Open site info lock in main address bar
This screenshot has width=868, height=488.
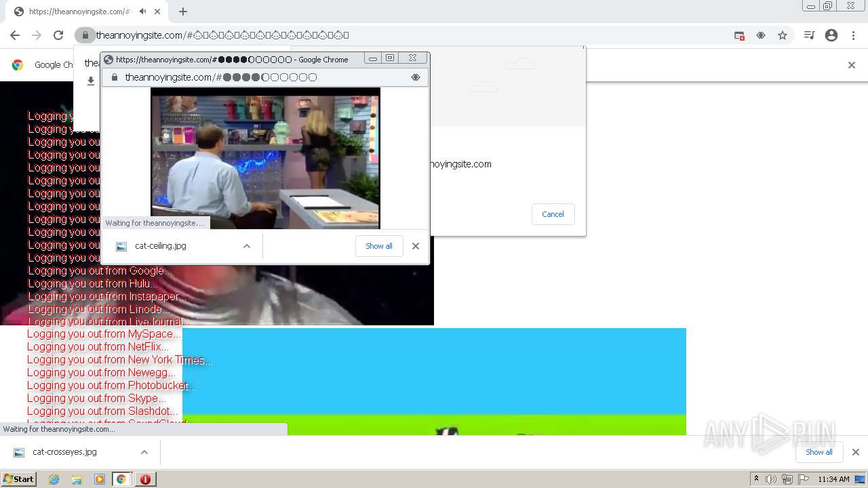click(x=85, y=35)
